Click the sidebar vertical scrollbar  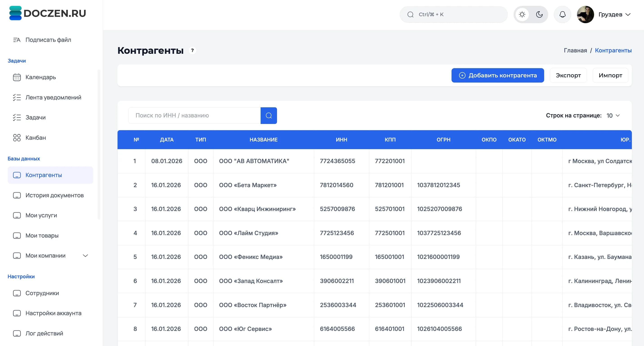click(99, 145)
